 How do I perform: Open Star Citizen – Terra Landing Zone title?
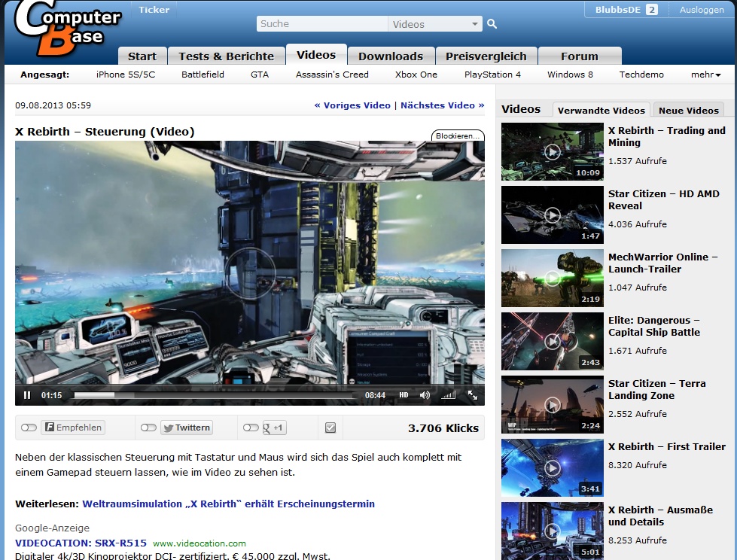(x=657, y=389)
